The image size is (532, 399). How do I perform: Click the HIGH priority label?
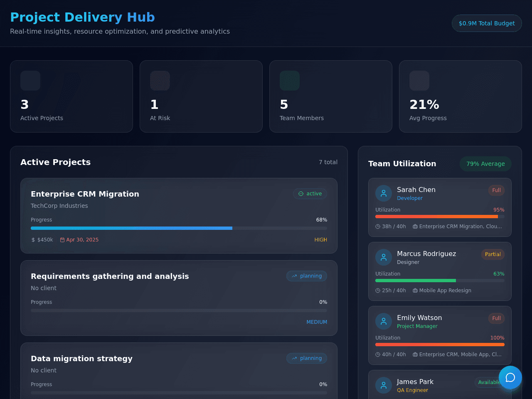[321, 240]
